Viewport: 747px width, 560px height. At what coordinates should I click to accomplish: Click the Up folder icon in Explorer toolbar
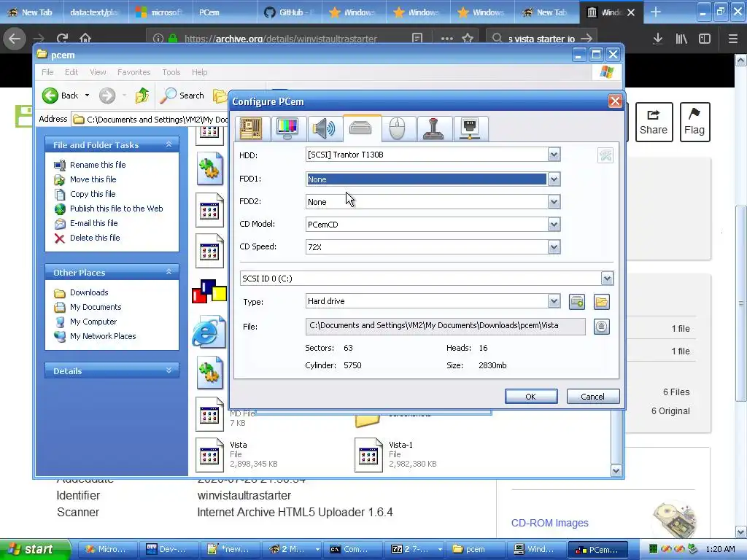pyautogui.click(x=142, y=96)
